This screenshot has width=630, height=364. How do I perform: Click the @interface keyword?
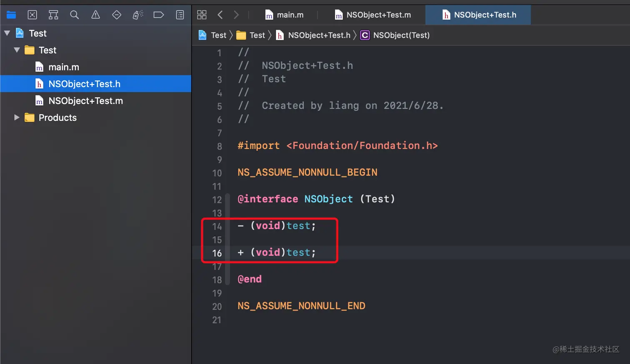(268, 199)
